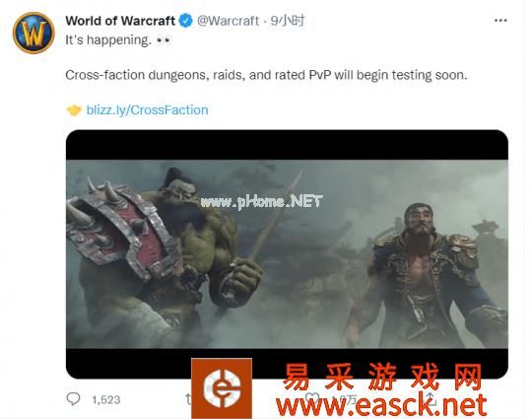Click the World of Warcraft account name
The width and height of the screenshot is (532, 419).
120,21
